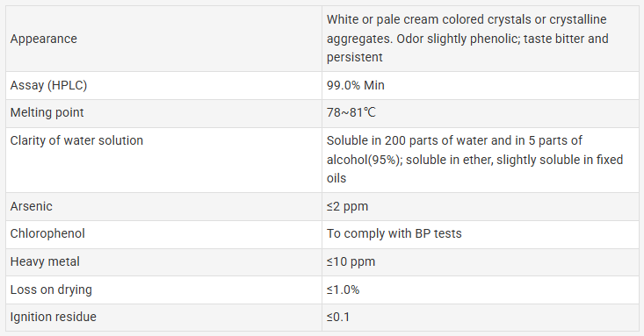Select Clarity of water solution label
644x336 pixels.
(x=76, y=140)
